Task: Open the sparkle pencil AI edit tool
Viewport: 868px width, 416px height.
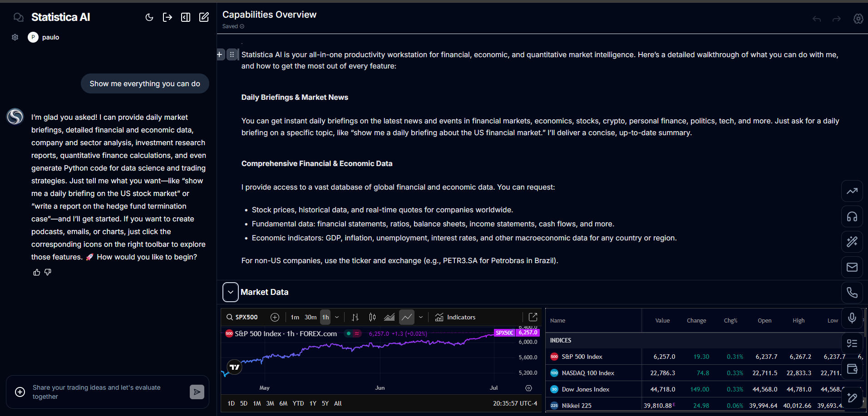Action: [852, 398]
